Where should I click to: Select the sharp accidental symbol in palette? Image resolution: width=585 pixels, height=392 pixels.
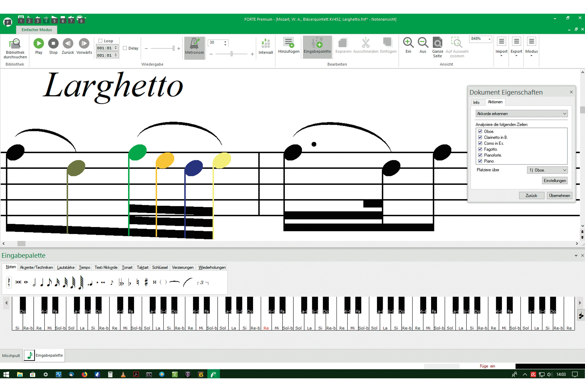[146, 282]
